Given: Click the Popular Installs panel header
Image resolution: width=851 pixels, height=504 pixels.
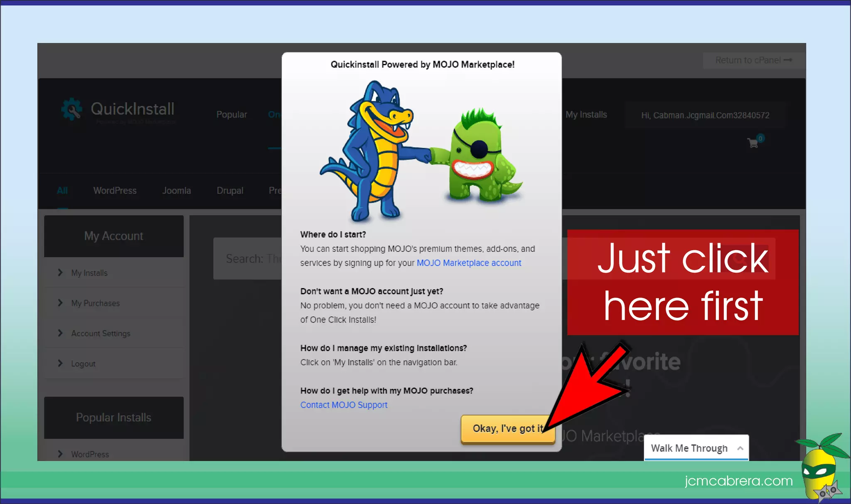Looking at the screenshot, I should (x=114, y=418).
